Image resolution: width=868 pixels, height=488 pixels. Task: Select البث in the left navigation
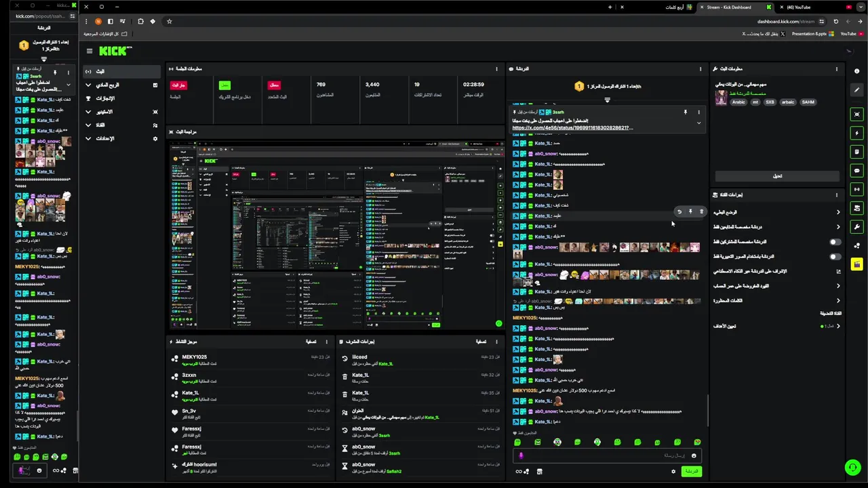[x=122, y=71]
